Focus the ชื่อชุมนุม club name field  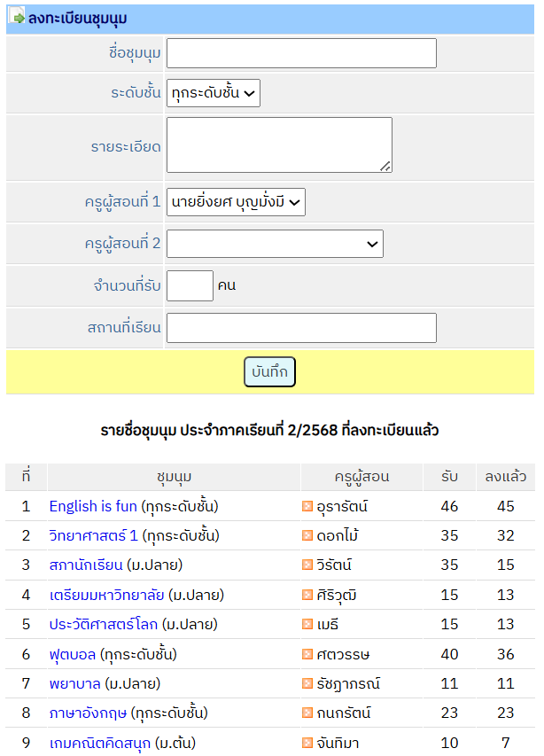pos(301,53)
